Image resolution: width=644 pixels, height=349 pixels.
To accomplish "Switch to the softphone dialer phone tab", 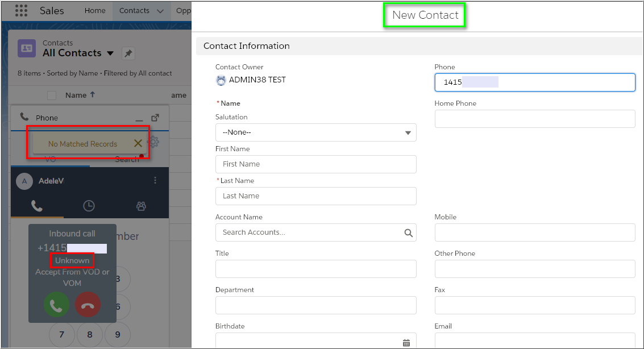I will pos(37,206).
